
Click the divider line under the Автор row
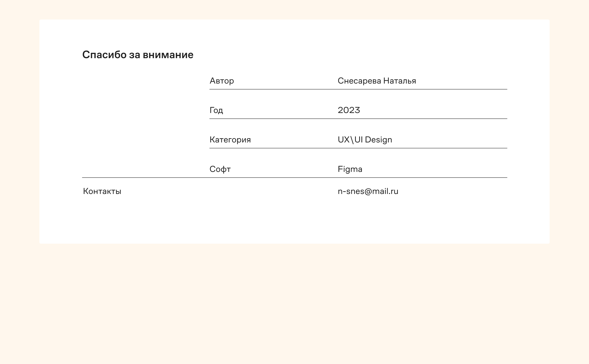(358, 89)
